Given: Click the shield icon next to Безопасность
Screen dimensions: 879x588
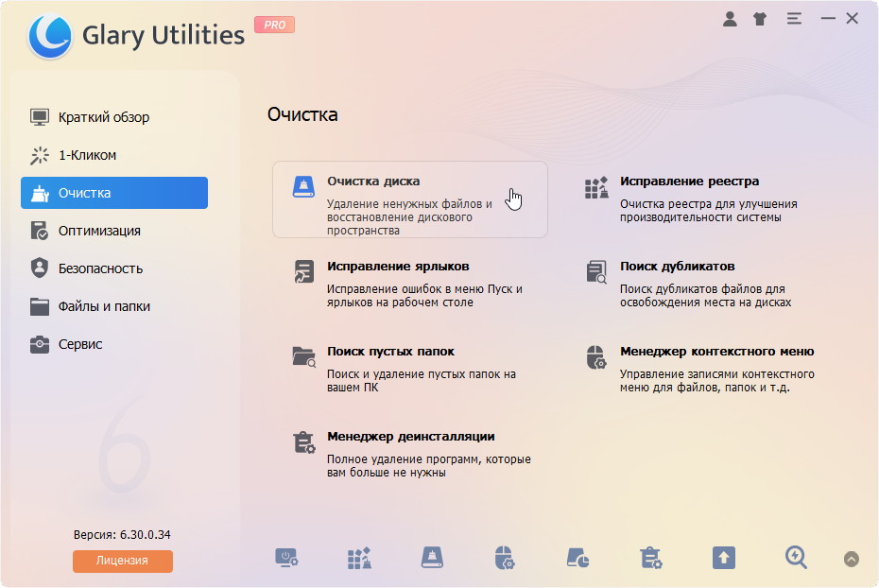Looking at the screenshot, I should [40, 268].
